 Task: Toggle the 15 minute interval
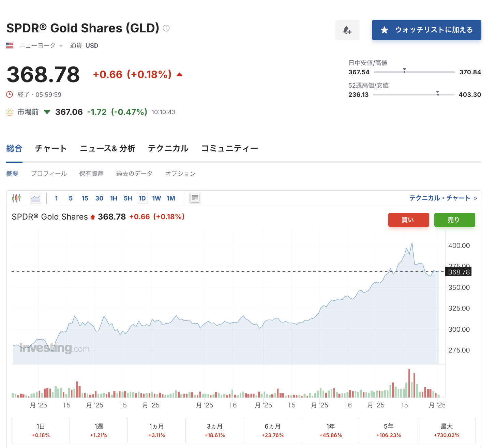[85, 198]
